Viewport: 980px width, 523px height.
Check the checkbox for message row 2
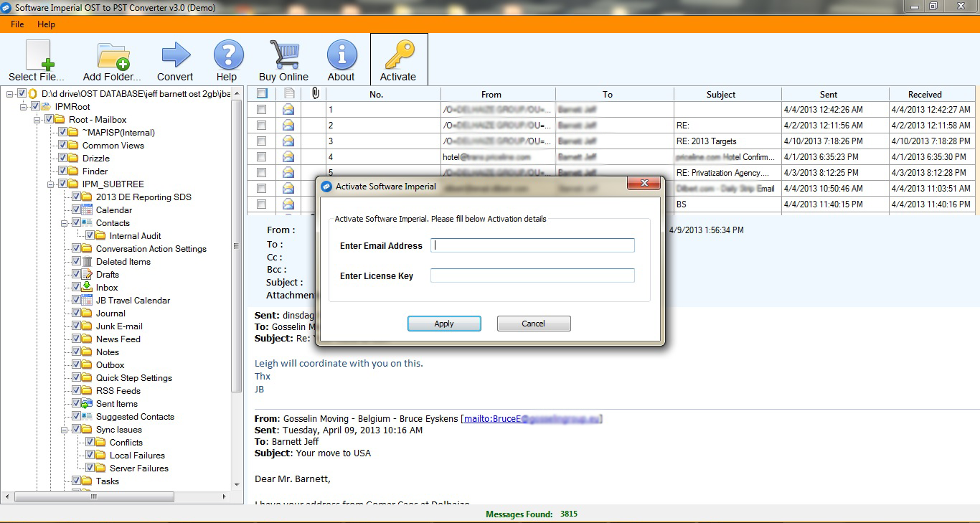coord(261,126)
